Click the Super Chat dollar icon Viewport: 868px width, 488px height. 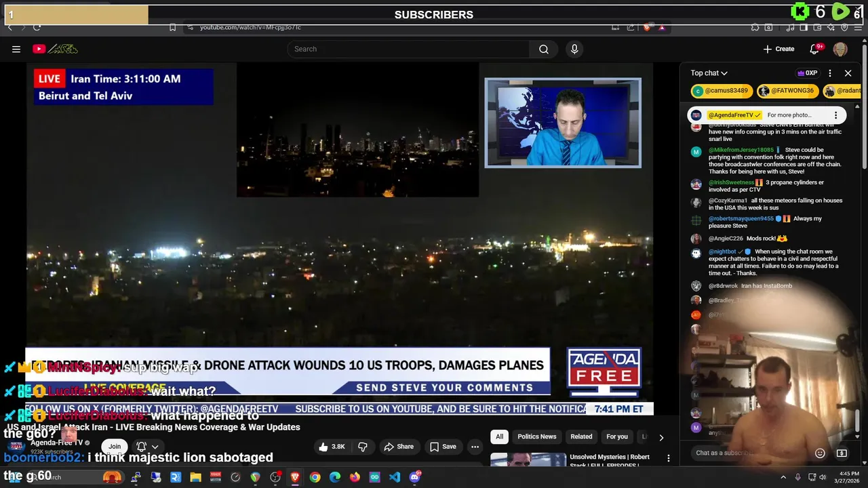tap(842, 453)
